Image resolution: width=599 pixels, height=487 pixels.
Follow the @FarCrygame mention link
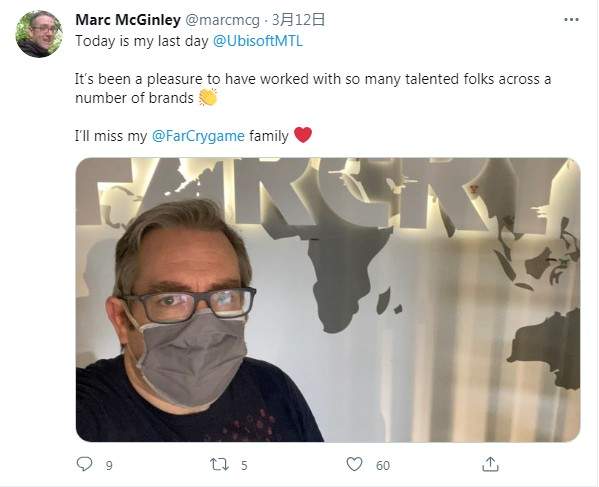pyautogui.click(x=198, y=136)
